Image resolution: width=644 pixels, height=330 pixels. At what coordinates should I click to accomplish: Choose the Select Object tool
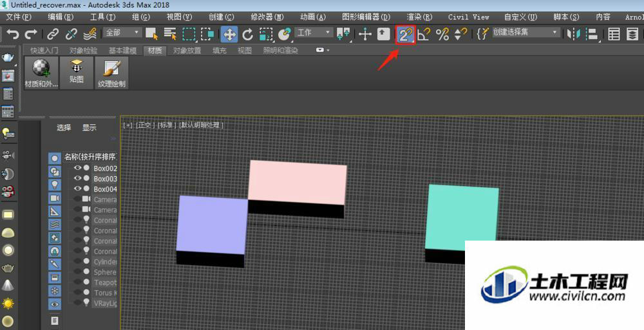click(x=151, y=34)
